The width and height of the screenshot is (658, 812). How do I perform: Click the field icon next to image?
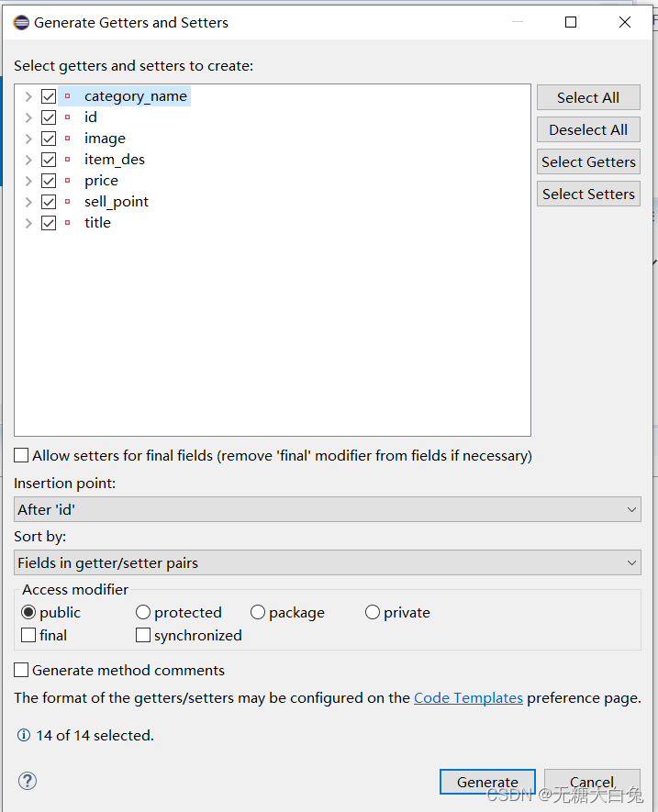(70, 138)
